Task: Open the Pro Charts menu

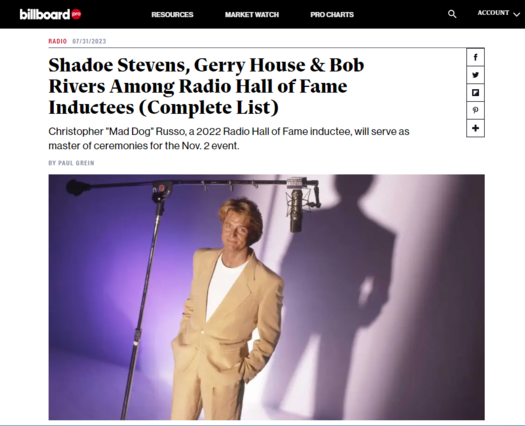Action: click(x=332, y=15)
